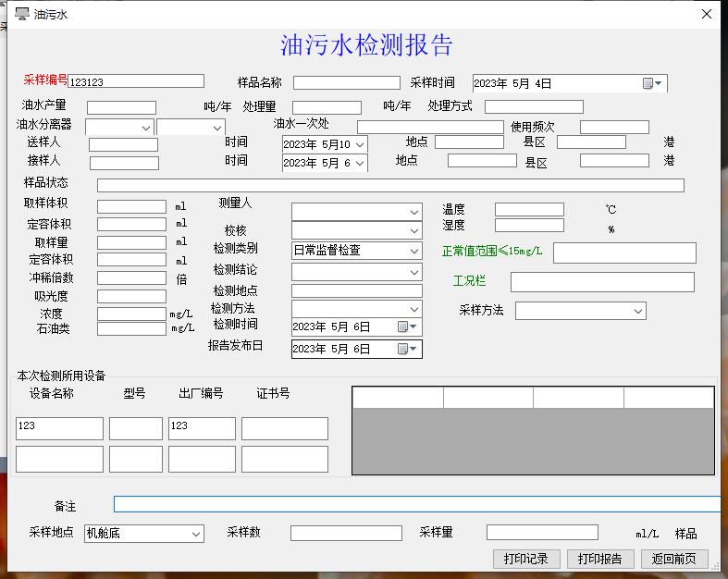The height and width of the screenshot is (579, 728).
Task: Expand the first 油水分离器 dropdown
Action: [146, 128]
